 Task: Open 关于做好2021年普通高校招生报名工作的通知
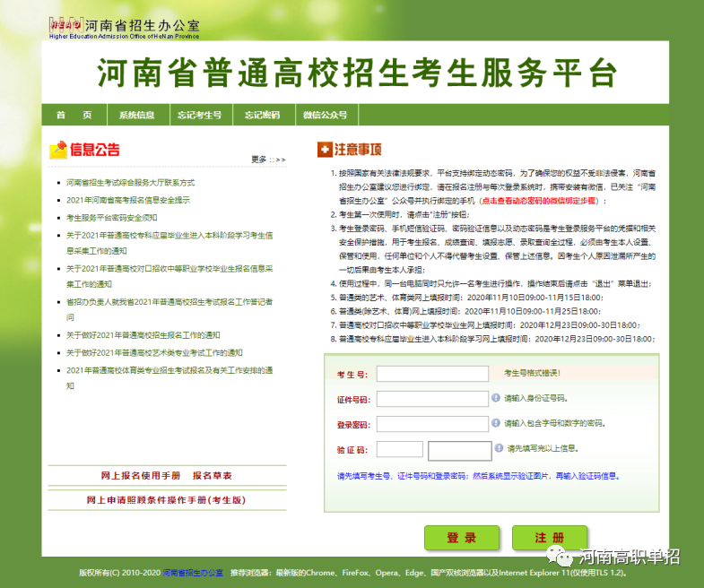(x=143, y=335)
